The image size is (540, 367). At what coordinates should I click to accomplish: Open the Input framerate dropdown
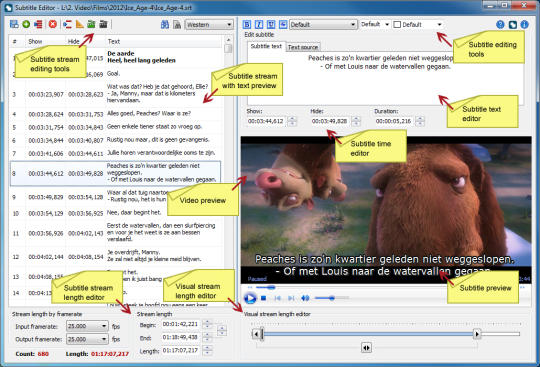(87, 326)
